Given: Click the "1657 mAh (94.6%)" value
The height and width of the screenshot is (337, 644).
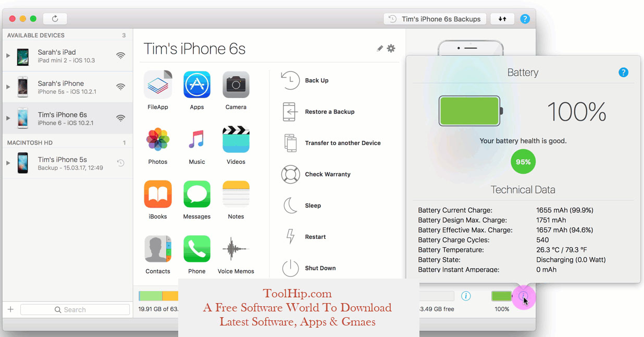Looking at the screenshot, I should [x=565, y=230].
